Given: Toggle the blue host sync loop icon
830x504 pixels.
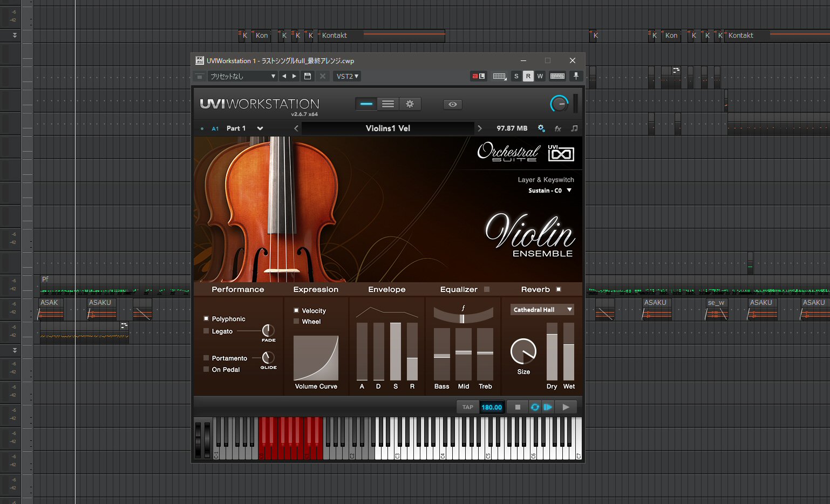Looking at the screenshot, I should coord(535,407).
